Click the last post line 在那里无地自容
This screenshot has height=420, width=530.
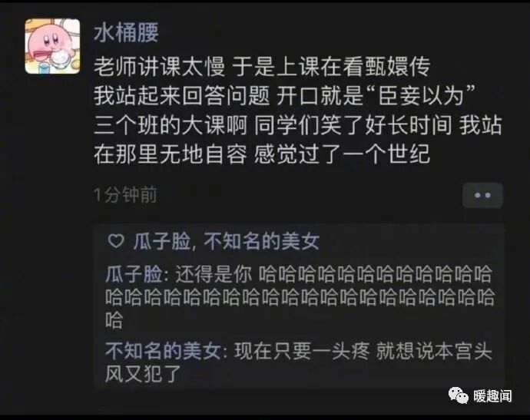pos(262,154)
